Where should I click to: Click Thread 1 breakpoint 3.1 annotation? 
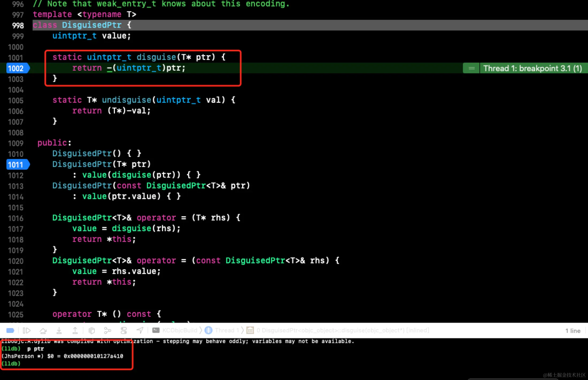[x=532, y=68]
